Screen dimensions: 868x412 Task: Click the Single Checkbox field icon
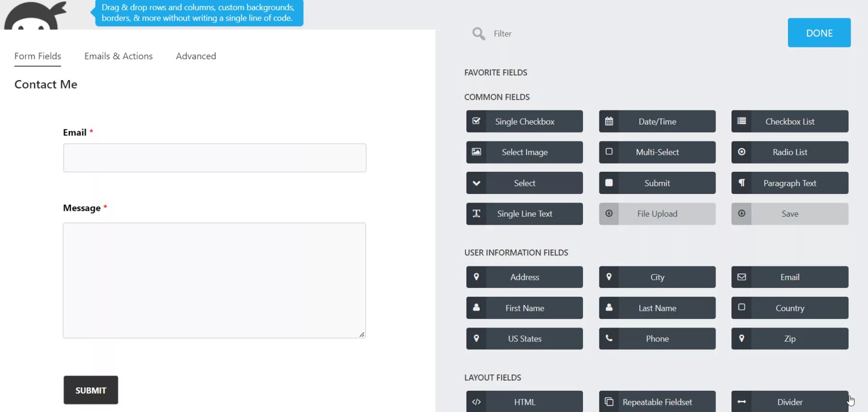pyautogui.click(x=476, y=121)
